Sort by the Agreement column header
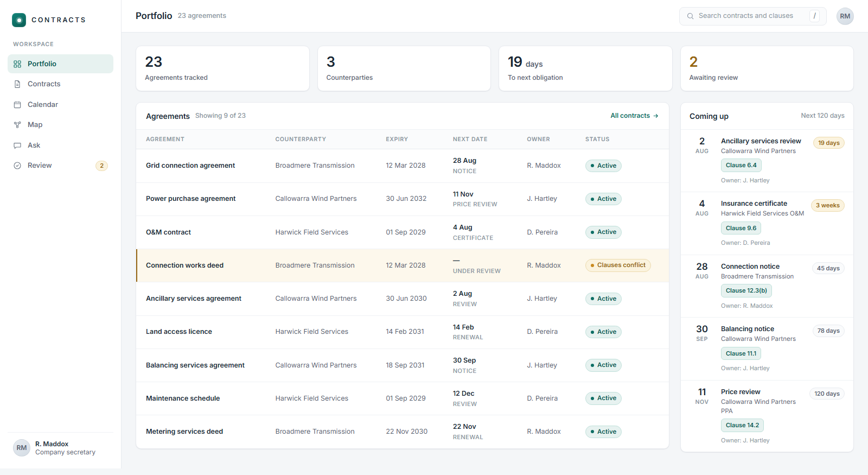Viewport: 868px width, 475px height. (165, 140)
